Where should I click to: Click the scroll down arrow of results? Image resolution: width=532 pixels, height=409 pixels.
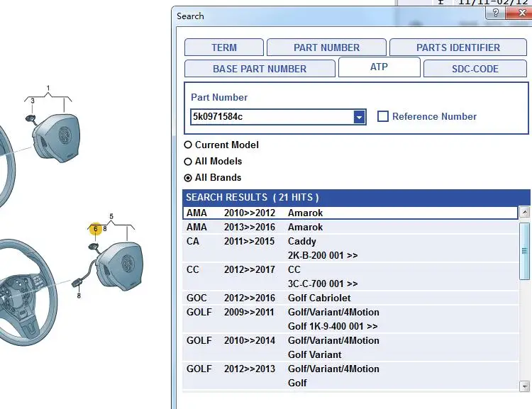pos(524,386)
